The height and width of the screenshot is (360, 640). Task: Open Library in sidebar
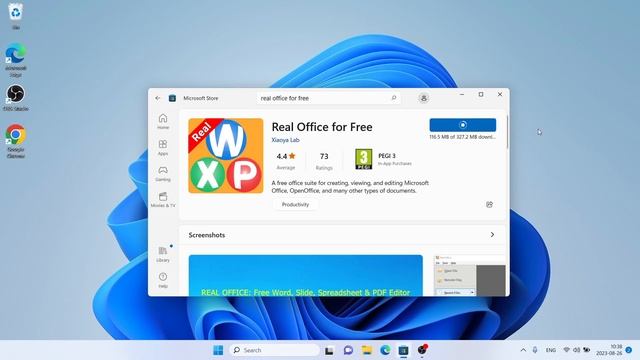[x=163, y=254]
